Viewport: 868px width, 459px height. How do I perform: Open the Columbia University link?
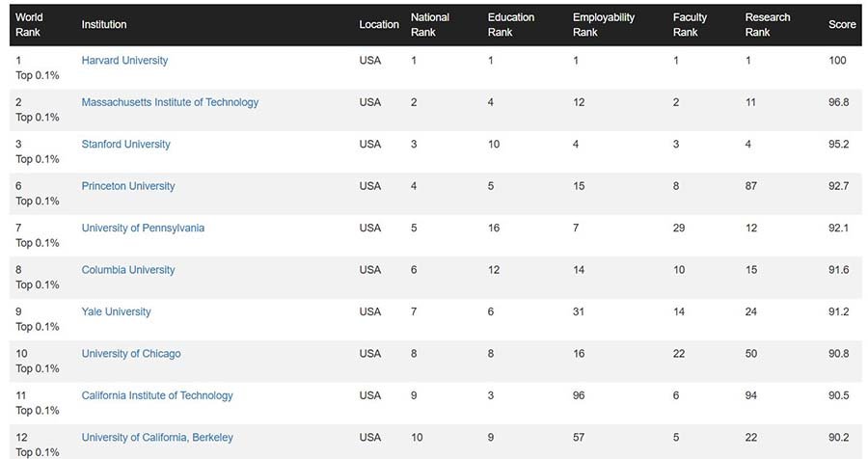point(128,270)
